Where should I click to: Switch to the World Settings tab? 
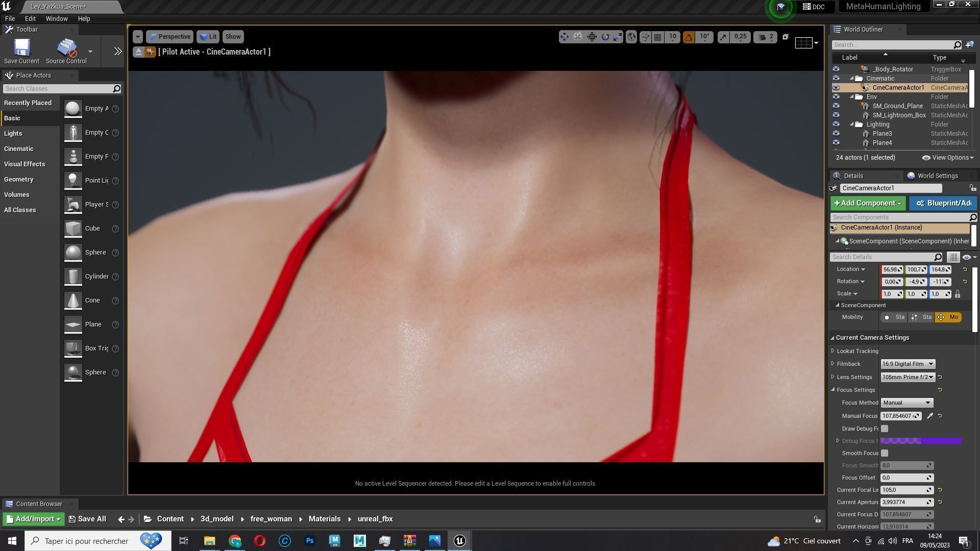pos(937,176)
